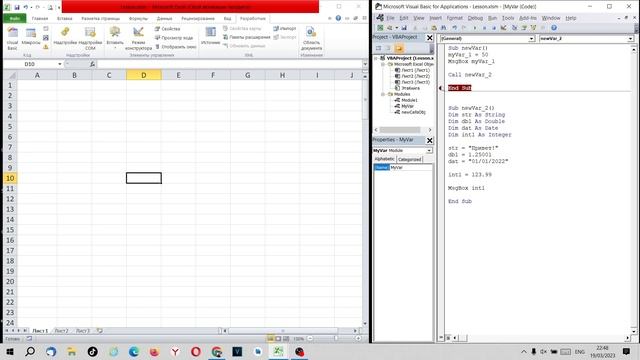Open the Document Panel button
Viewport: 640px width, 360px height.
[x=311, y=39]
